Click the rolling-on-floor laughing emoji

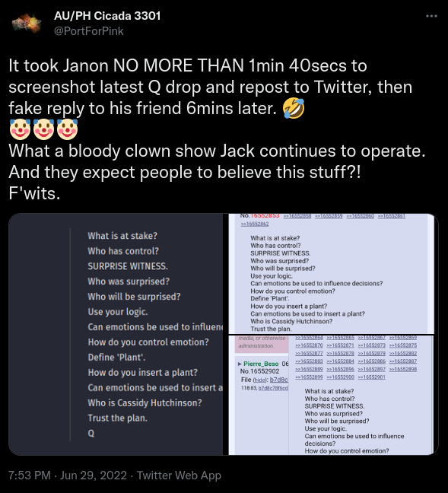[x=294, y=108]
